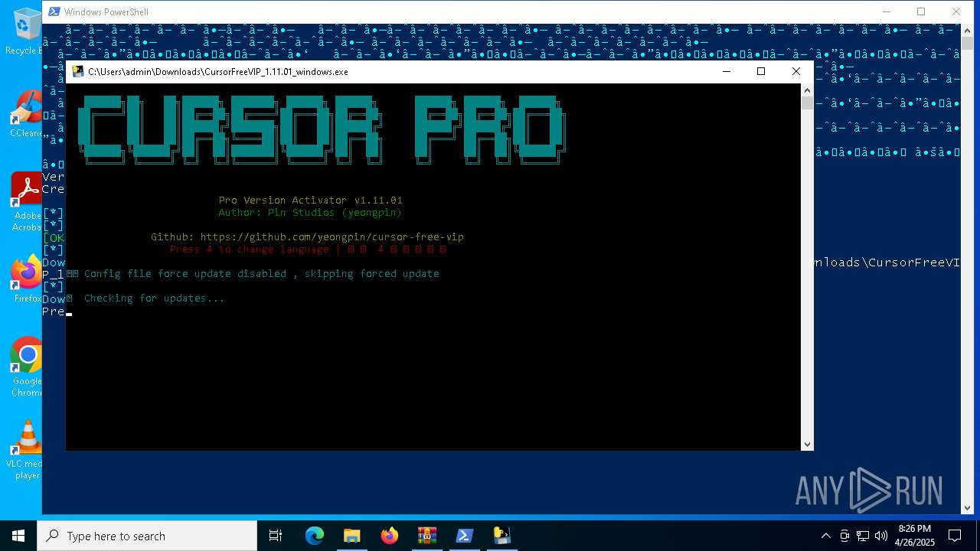The image size is (980, 551).
Task: Minimize the Windows PowerShell window
Action: pos(887,11)
